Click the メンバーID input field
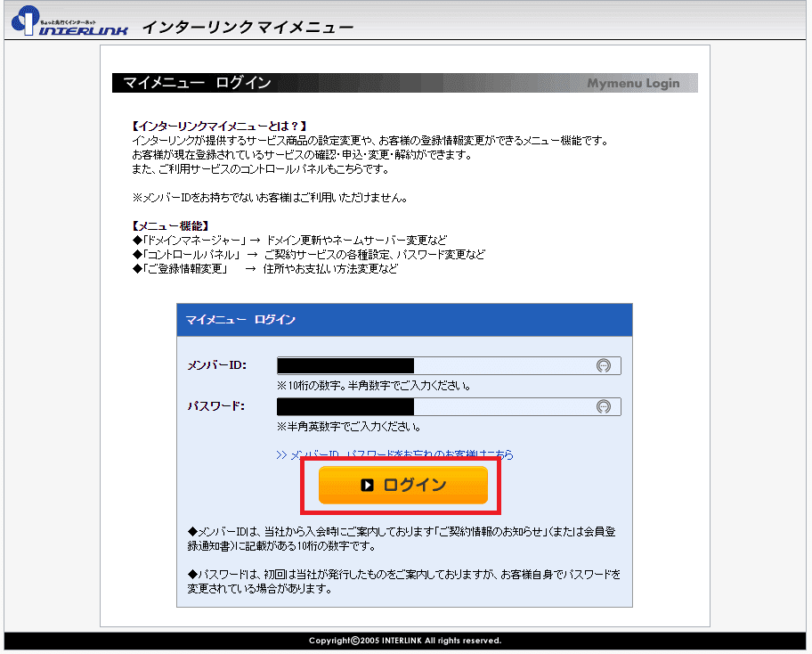 coord(449,365)
